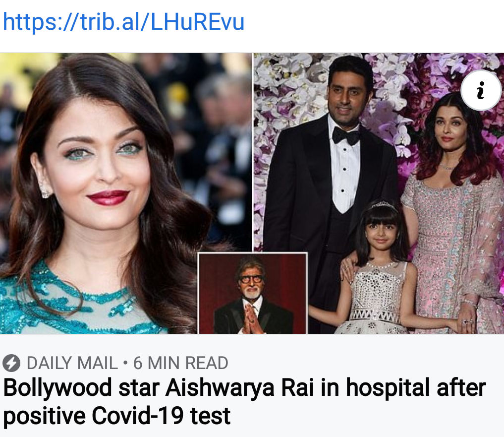
Task: Tap the tiara on the young girl
Action: (x=383, y=205)
